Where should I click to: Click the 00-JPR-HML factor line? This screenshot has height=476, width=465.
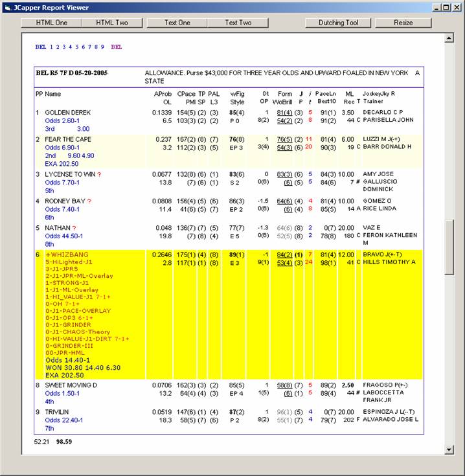pyautogui.click(x=65, y=353)
